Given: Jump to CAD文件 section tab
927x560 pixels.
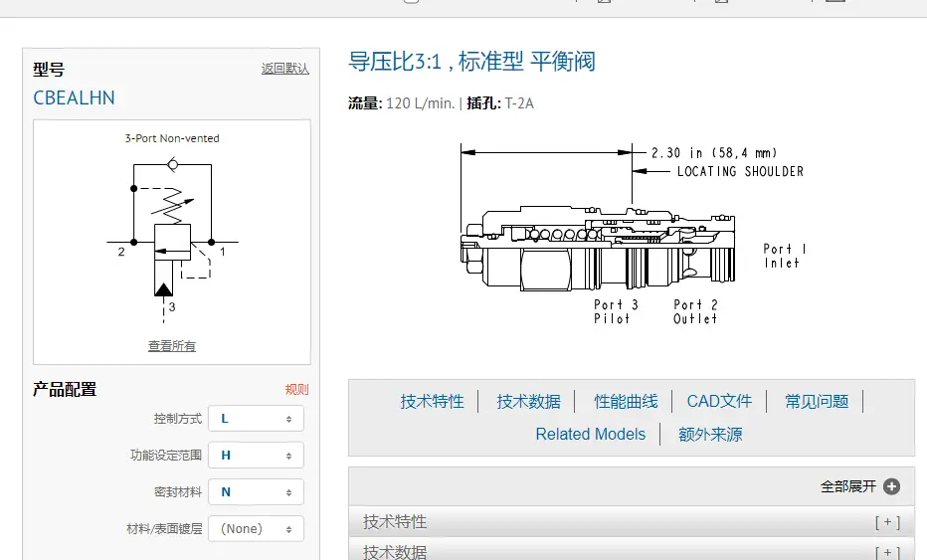Looking at the screenshot, I should point(719,402).
